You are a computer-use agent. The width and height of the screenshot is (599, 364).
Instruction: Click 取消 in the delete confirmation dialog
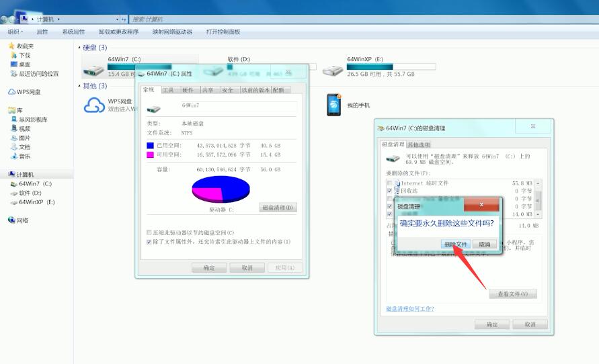point(485,244)
